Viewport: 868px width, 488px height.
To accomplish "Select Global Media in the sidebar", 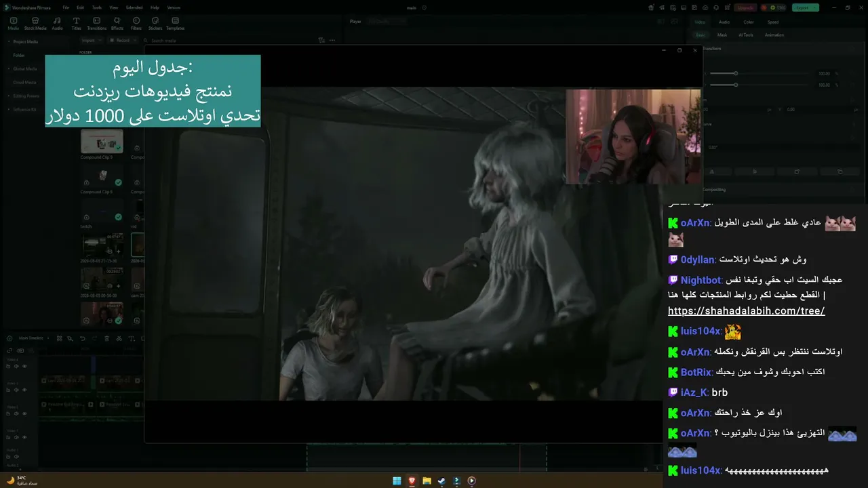I will point(25,68).
